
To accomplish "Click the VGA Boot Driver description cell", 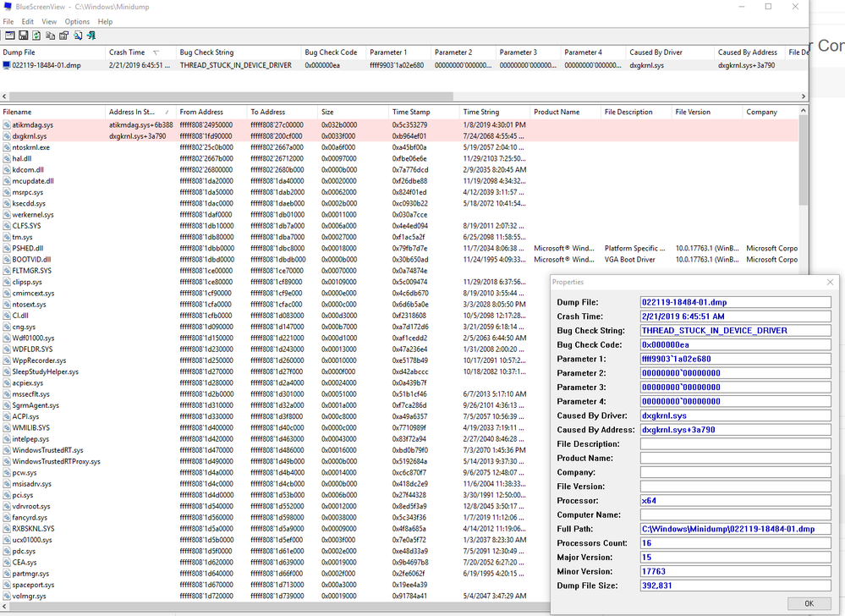I will [x=629, y=260].
